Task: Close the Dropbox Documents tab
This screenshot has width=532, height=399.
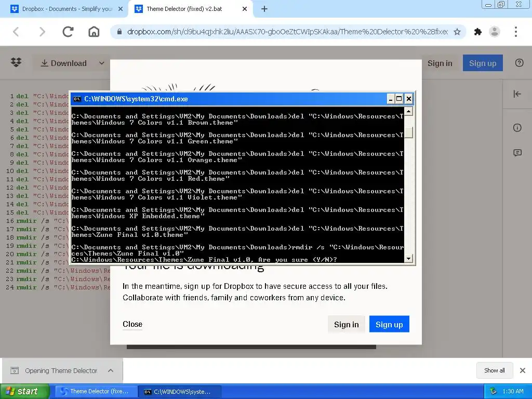Action: click(121, 9)
